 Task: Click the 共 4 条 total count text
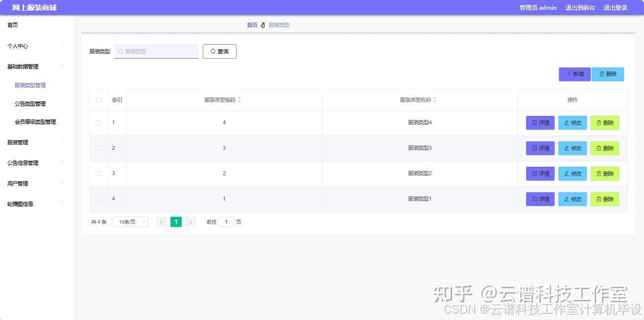[99, 222]
